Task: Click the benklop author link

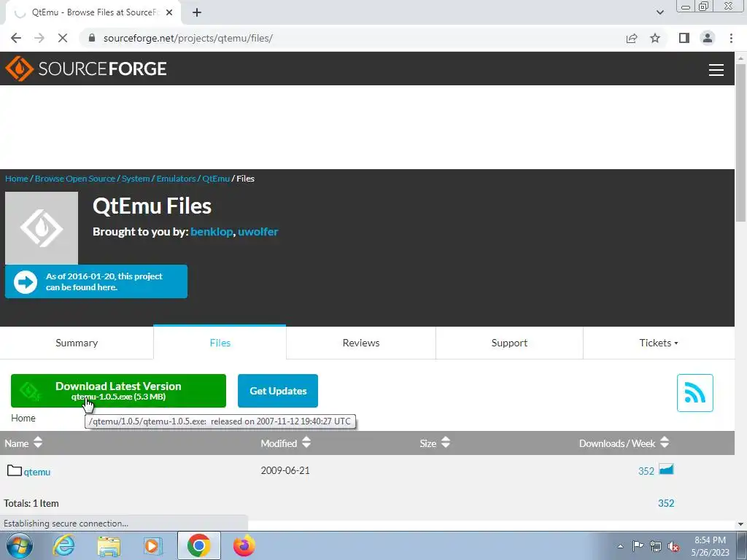Action: click(212, 232)
